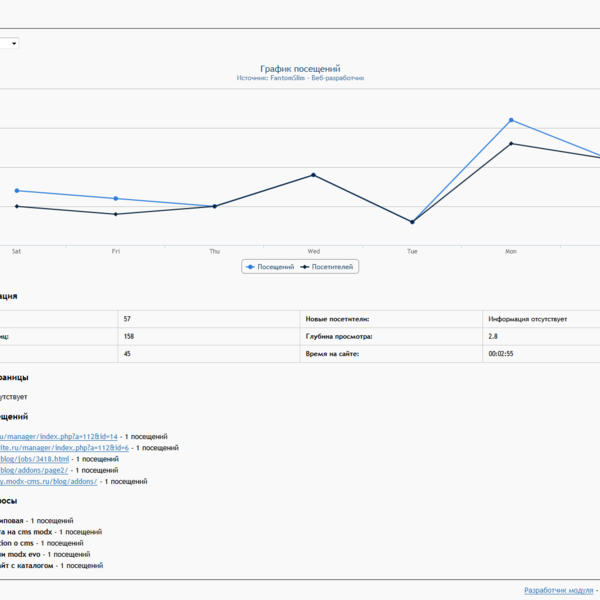
Task: Click the chart title График посещений
Action: tap(300, 69)
